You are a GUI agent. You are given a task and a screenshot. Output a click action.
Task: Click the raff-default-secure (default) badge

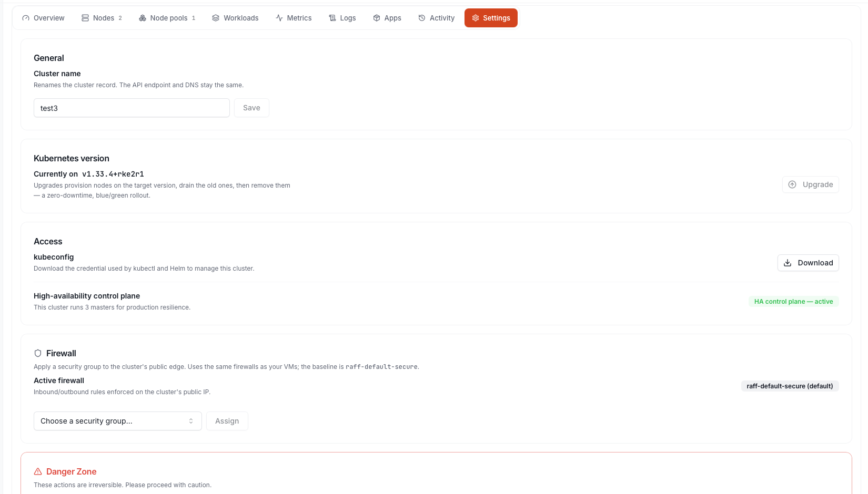(x=790, y=386)
